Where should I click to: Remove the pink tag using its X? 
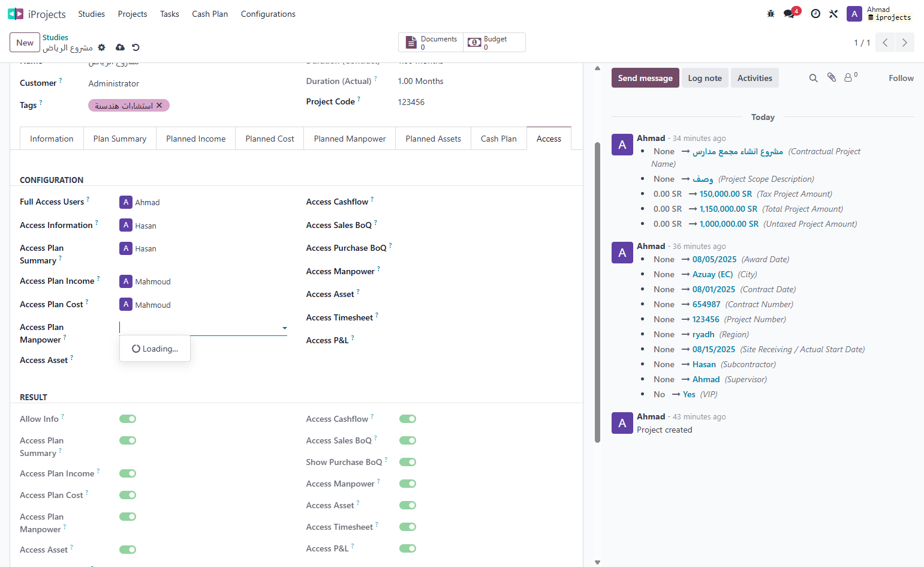click(x=159, y=106)
